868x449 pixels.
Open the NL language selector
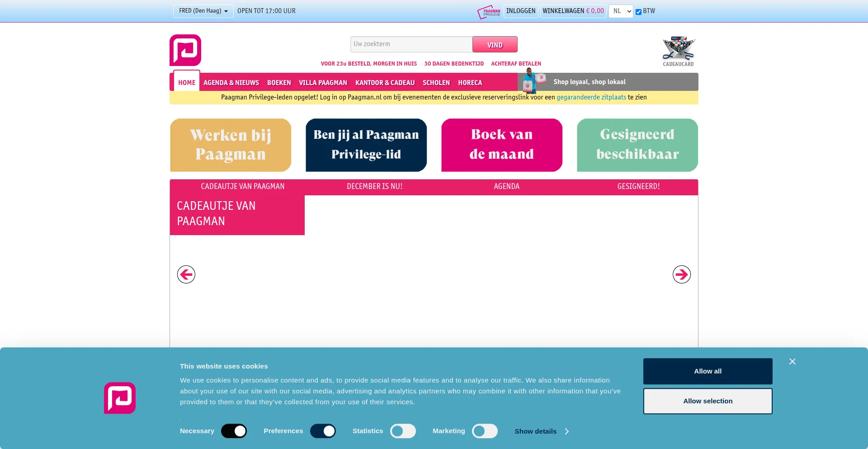pyautogui.click(x=620, y=11)
